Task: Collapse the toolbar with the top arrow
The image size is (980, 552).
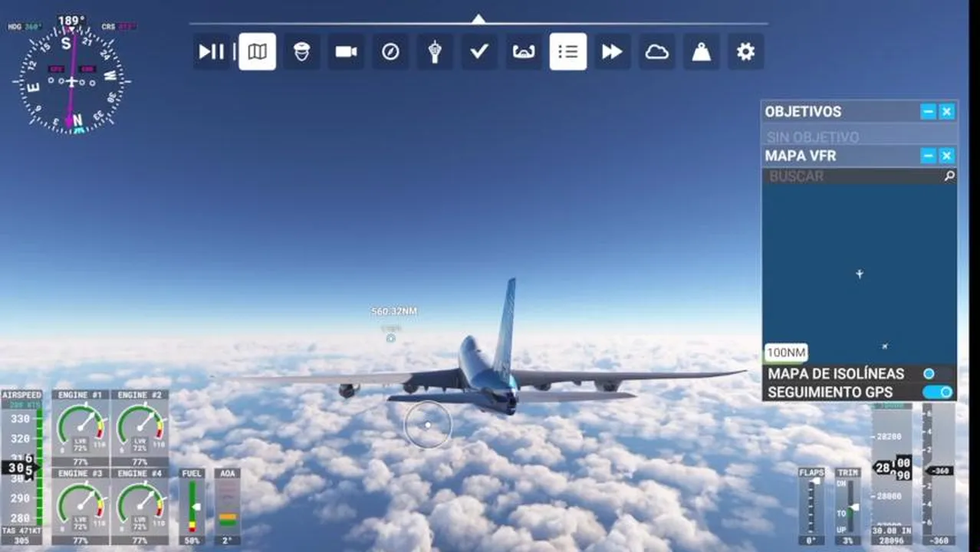Action: tap(478, 18)
